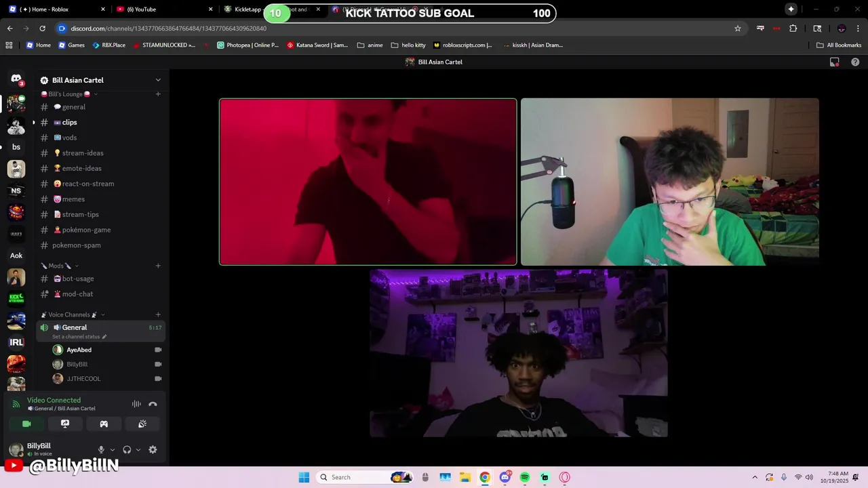Open the 'NS' server icon
The width and height of the screenshot is (868, 488).
pos(16,191)
